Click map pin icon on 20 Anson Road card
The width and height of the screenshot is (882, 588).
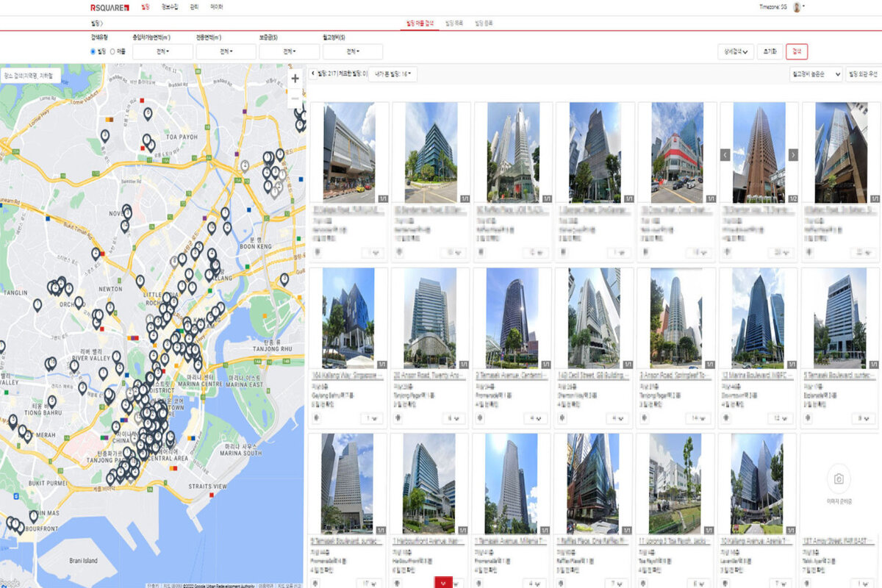tap(399, 418)
